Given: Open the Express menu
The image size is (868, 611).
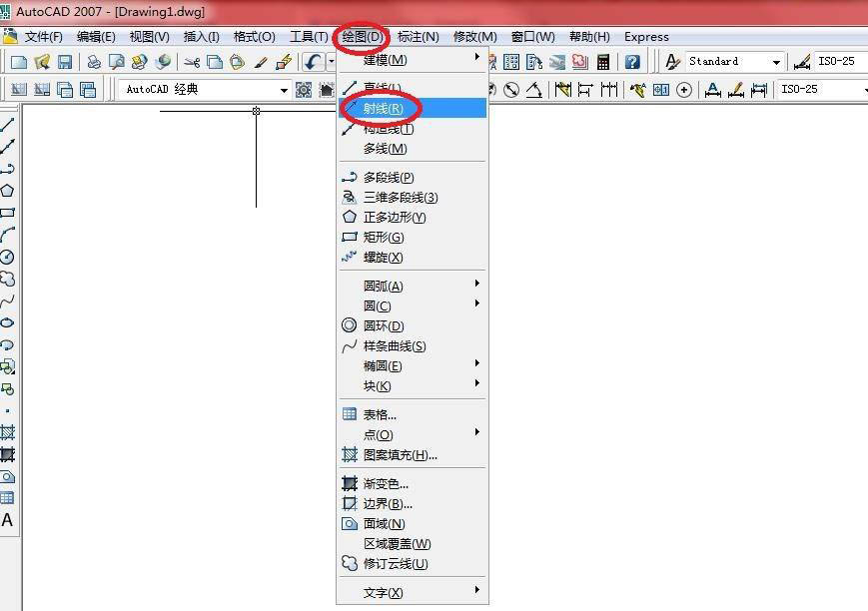Looking at the screenshot, I should point(646,37).
